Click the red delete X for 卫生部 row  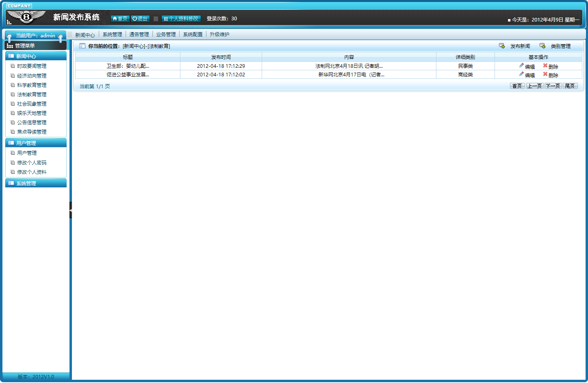[x=545, y=65]
